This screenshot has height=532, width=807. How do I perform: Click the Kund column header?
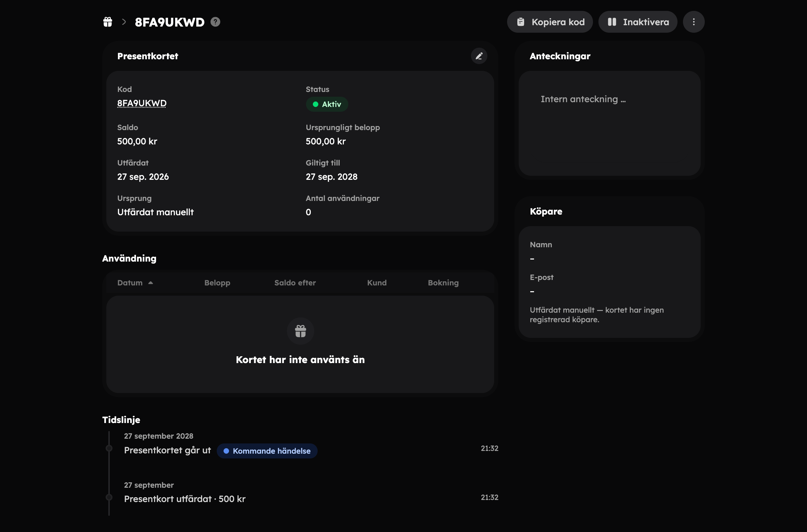[377, 283]
